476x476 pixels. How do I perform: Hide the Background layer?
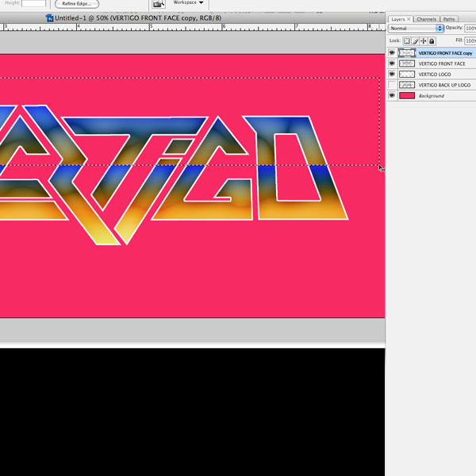click(392, 95)
